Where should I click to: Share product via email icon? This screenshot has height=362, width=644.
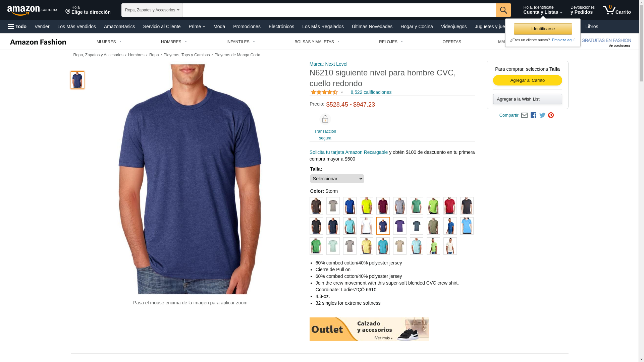(524, 115)
